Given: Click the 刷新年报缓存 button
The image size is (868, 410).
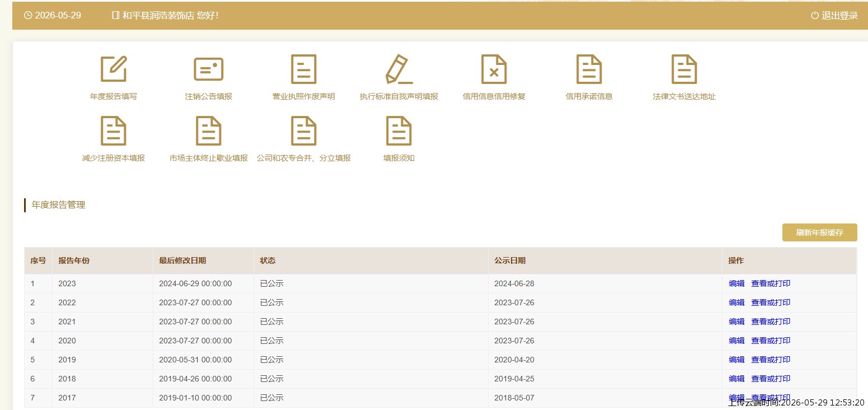Looking at the screenshot, I should 819,232.
